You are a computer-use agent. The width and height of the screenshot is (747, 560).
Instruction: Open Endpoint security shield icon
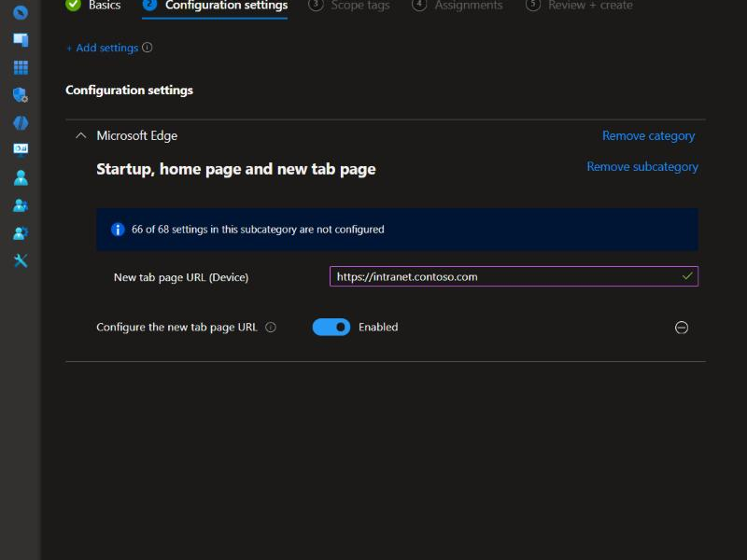[21, 95]
